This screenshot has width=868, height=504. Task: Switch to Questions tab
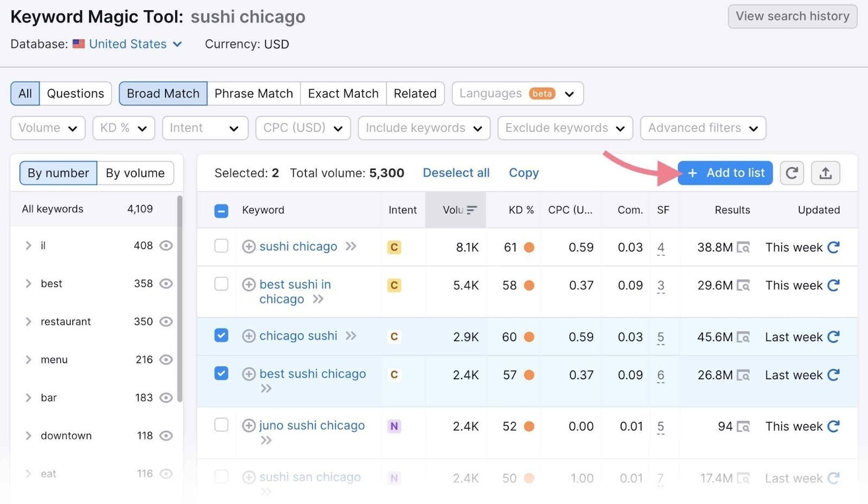[75, 94]
